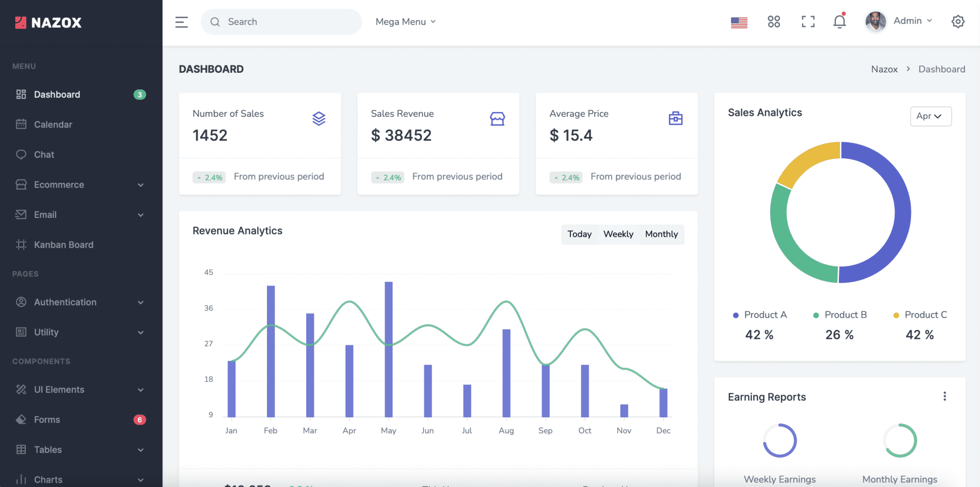Toggle fullscreen mode
Viewport: 980px width, 487px height.
808,22
